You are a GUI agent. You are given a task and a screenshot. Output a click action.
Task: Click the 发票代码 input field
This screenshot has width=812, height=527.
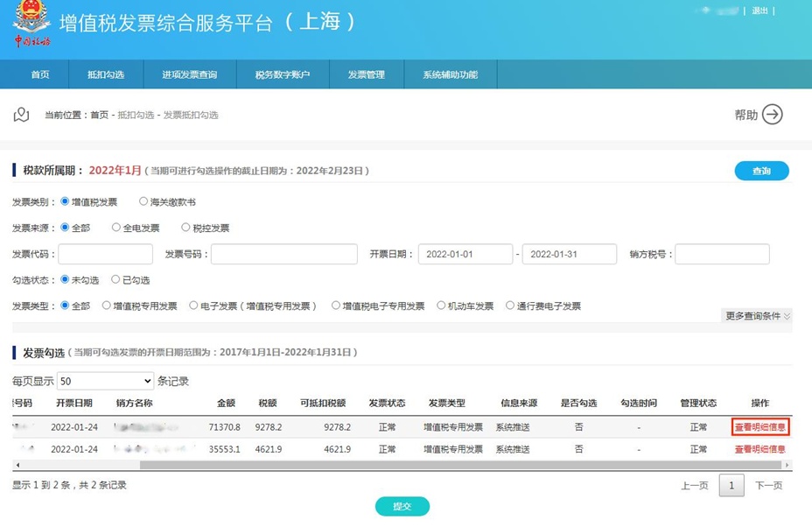pos(106,254)
